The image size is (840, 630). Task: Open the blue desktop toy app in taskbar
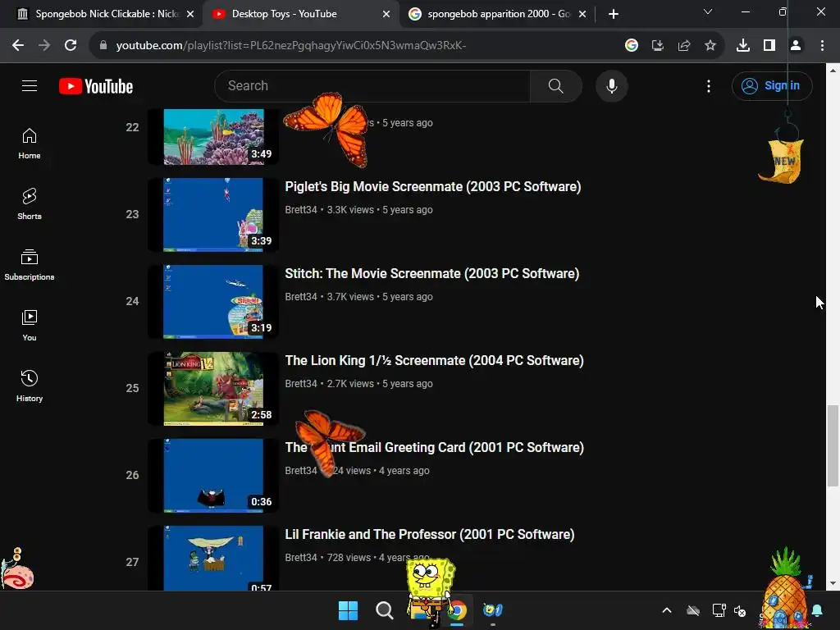coord(493,610)
